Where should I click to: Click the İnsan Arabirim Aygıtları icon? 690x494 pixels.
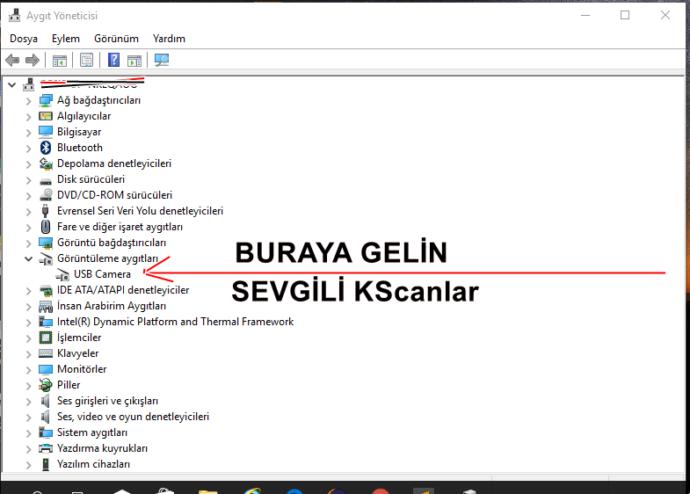(45, 306)
